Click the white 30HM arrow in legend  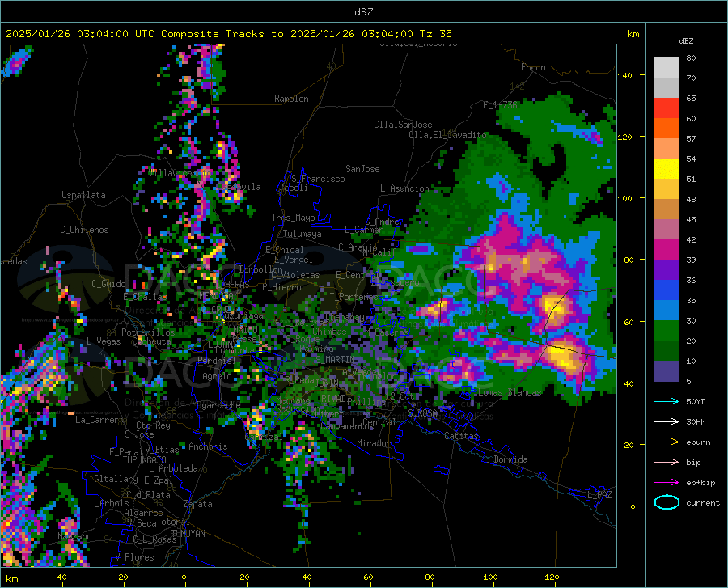point(667,422)
